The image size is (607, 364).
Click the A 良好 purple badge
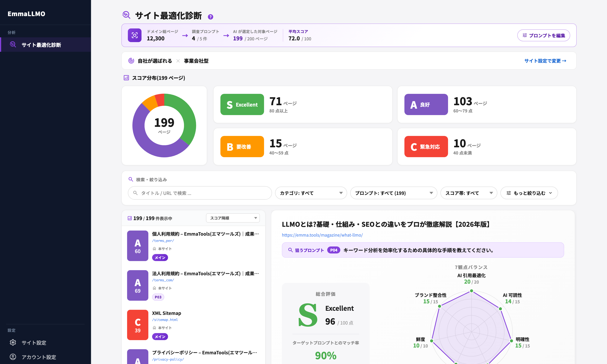pyautogui.click(x=426, y=104)
